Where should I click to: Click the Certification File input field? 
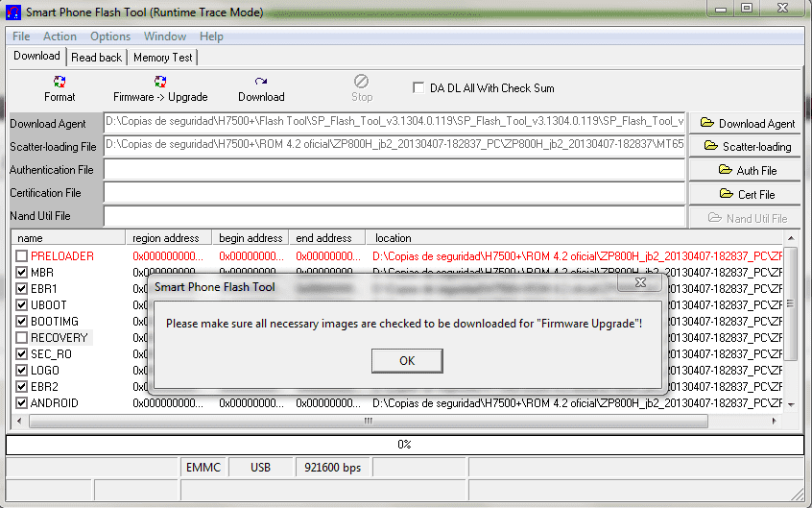point(394,193)
